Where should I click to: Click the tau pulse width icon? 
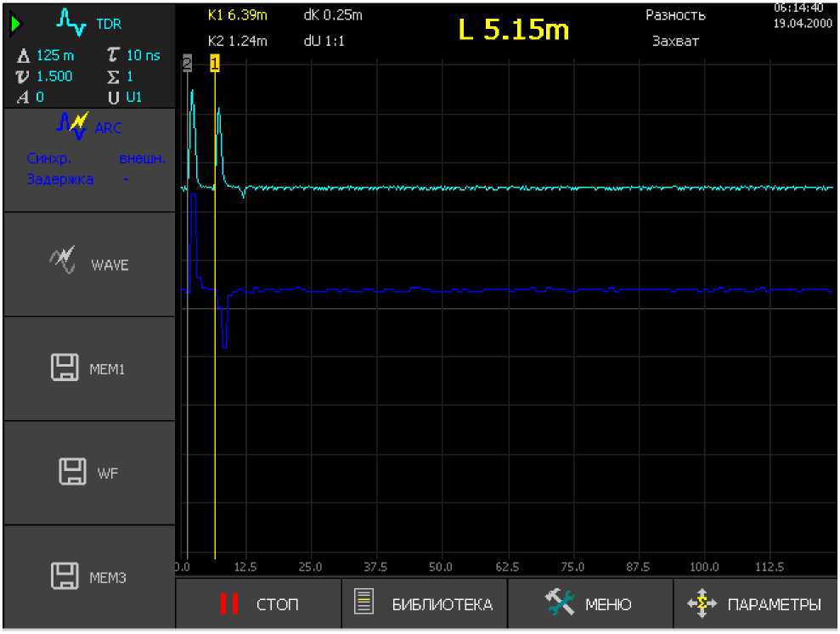click(x=112, y=54)
